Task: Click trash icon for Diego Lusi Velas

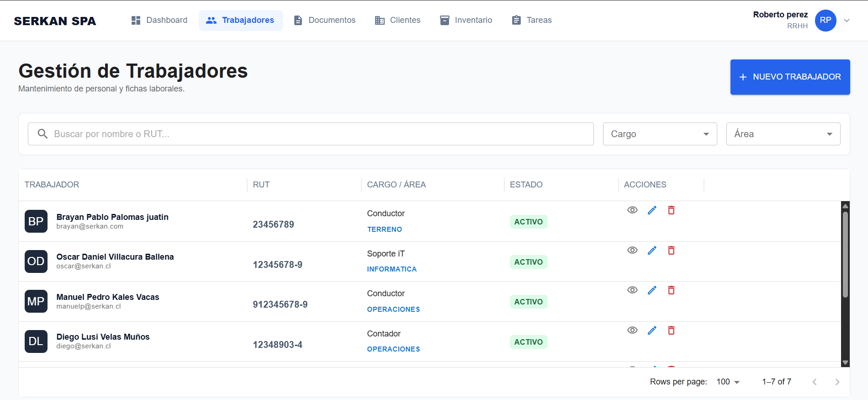Action: pos(671,331)
